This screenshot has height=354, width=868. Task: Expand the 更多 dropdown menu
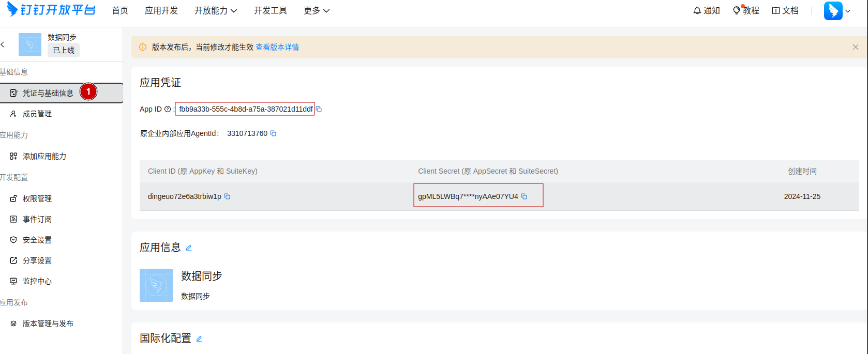pyautogui.click(x=316, y=10)
